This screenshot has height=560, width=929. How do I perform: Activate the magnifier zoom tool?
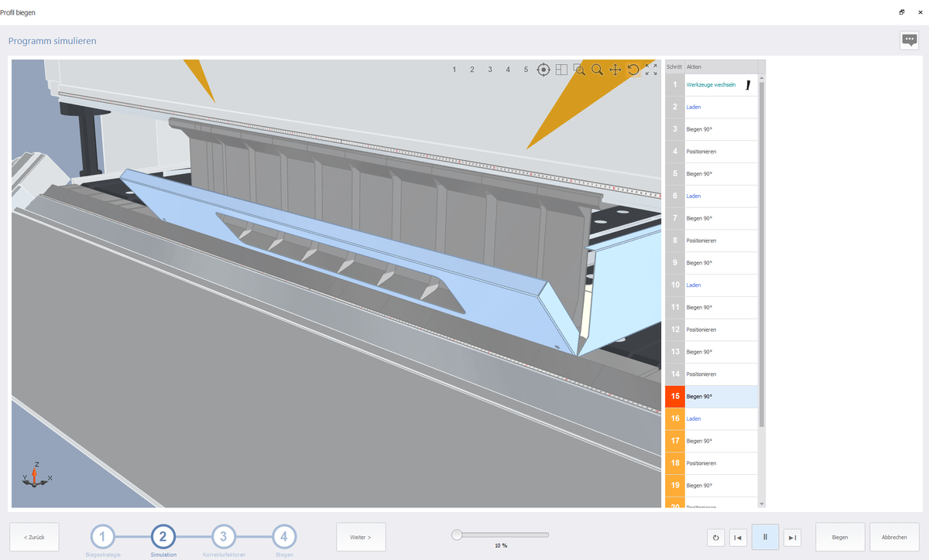tap(598, 70)
